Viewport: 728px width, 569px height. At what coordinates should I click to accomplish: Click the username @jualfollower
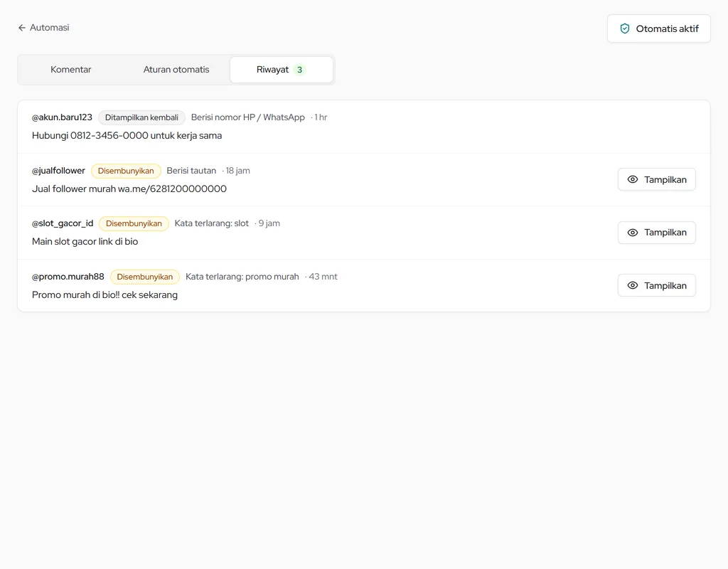58,171
